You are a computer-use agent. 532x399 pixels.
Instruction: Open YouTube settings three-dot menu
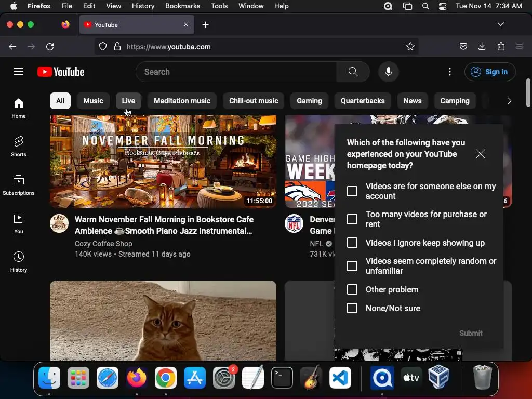coord(449,72)
